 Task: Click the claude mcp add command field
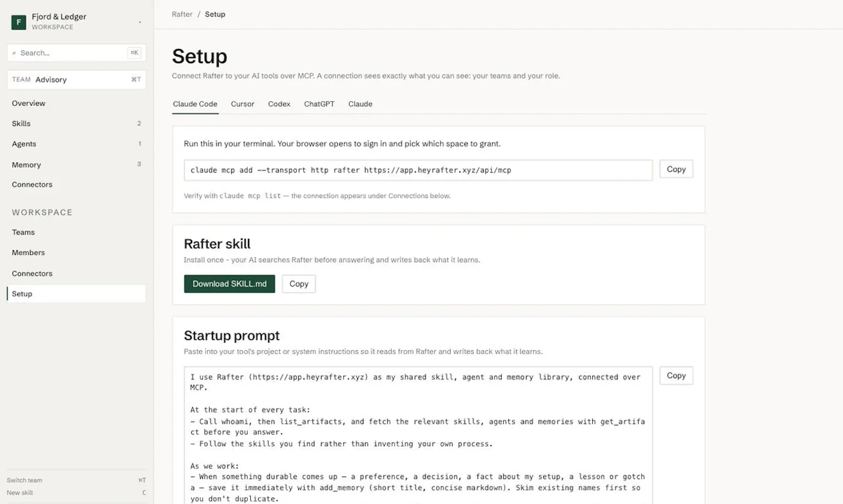[418, 170]
